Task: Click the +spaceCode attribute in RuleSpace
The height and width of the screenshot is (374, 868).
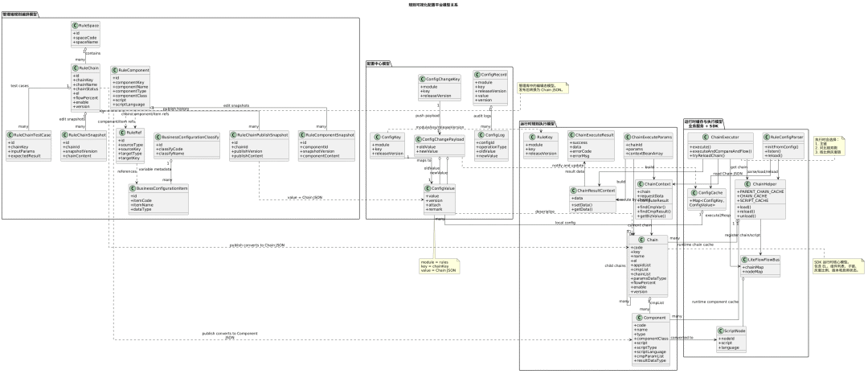Action: 86,38
